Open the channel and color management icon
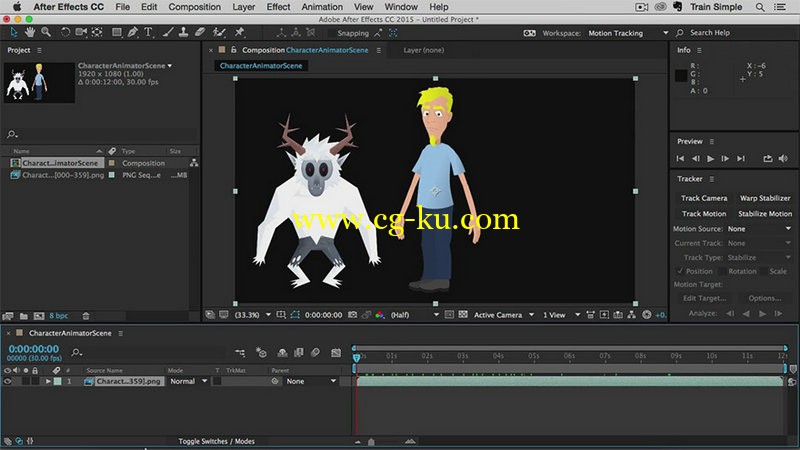This screenshot has width=800, height=450. [x=380, y=315]
